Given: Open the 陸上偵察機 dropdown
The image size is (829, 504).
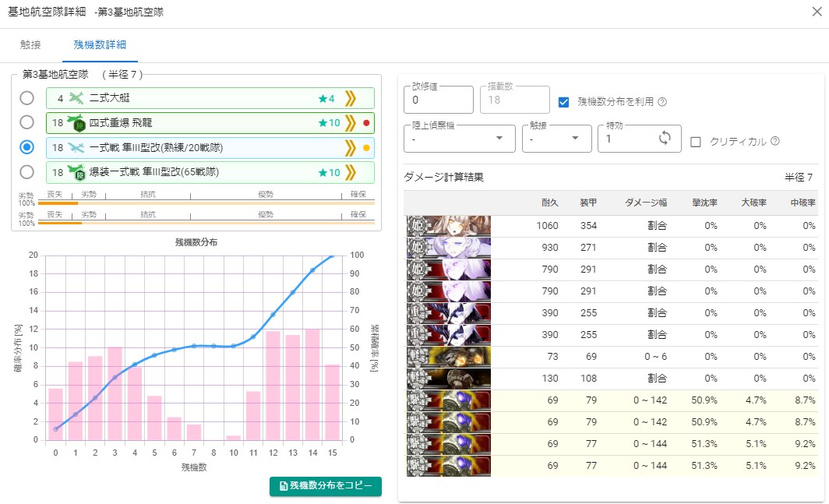Looking at the screenshot, I should pyautogui.click(x=460, y=139).
